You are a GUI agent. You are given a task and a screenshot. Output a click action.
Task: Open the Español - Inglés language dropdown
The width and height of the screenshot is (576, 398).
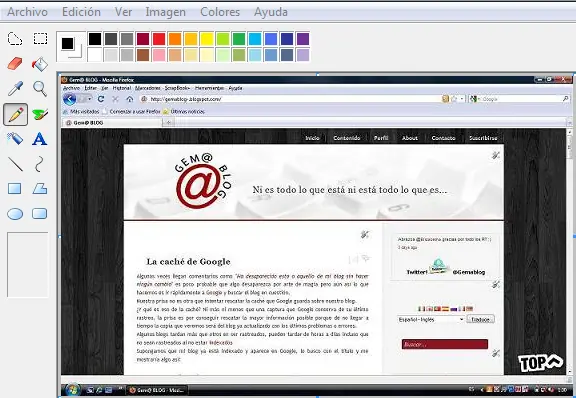(x=431, y=319)
